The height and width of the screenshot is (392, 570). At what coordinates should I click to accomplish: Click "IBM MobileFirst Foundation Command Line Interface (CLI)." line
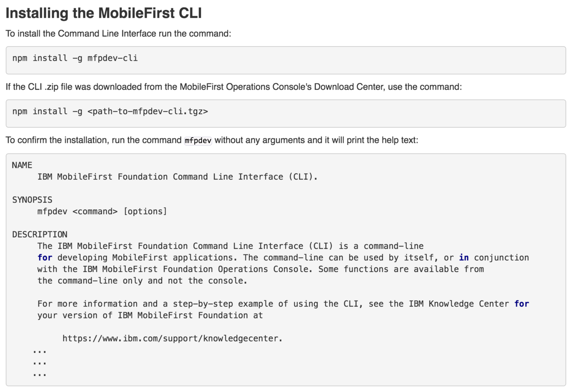(x=178, y=177)
